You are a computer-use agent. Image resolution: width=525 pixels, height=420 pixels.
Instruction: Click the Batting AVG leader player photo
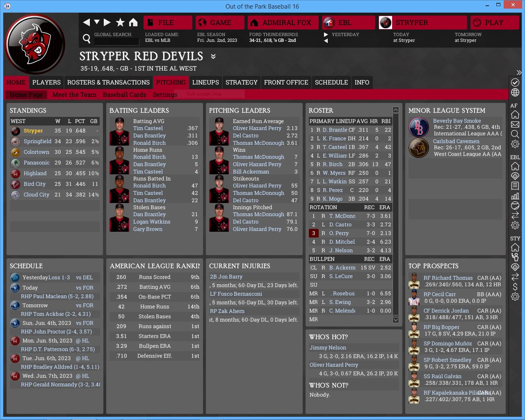(x=119, y=132)
